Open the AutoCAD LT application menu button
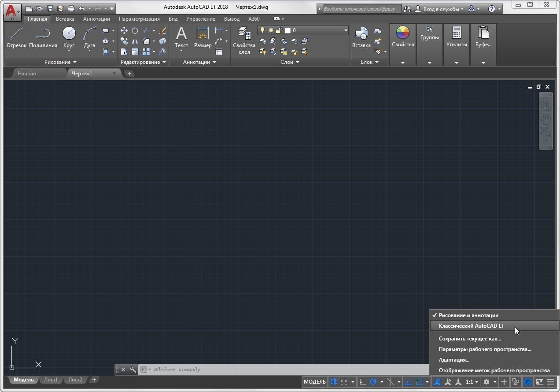Image resolution: width=560 pixels, height=392 pixels. (x=13, y=12)
